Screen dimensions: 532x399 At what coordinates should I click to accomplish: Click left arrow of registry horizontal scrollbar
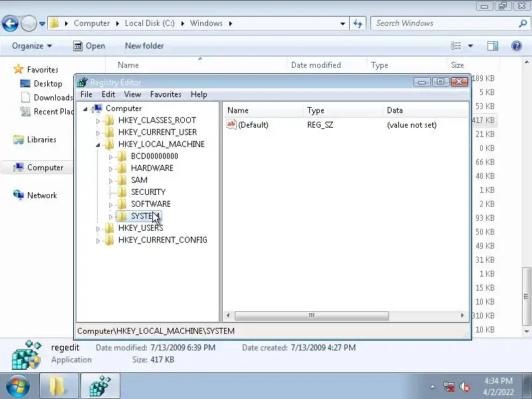point(228,315)
